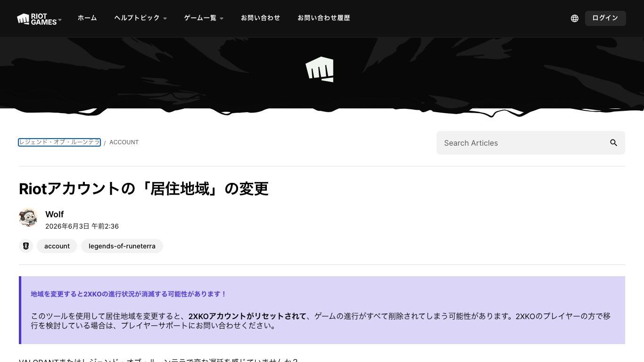Click the ログイン button
Screen dimensions: 644x362
click(x=605, y=18)
